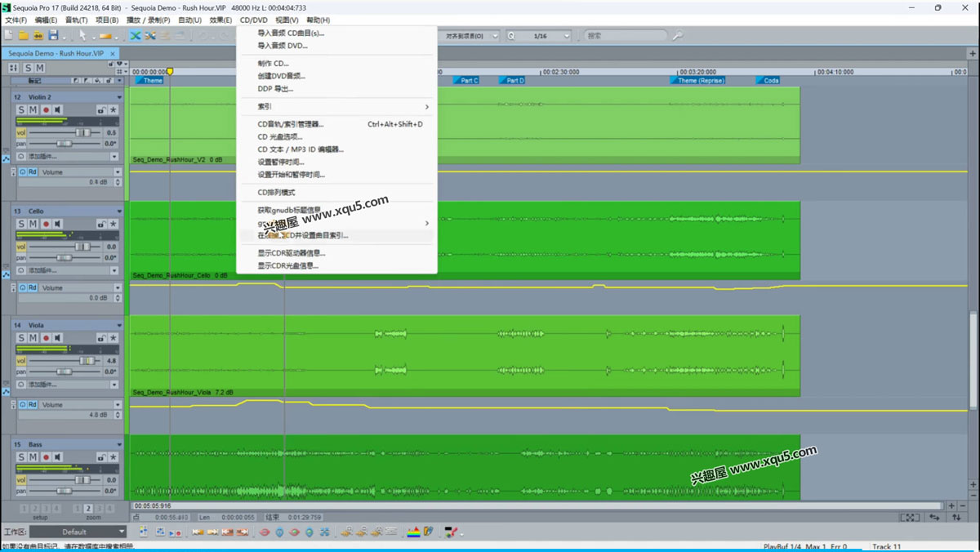Choose CD音轨/索引管理器... menu entry
Image resolution: width=980 pixels, height=552 pixels.
click(291, 124)
